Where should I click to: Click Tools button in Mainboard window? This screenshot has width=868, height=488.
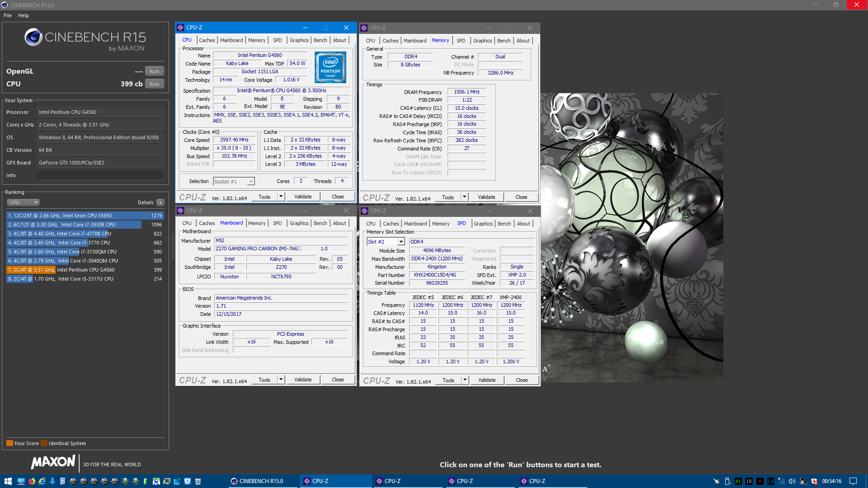(264, 380)
